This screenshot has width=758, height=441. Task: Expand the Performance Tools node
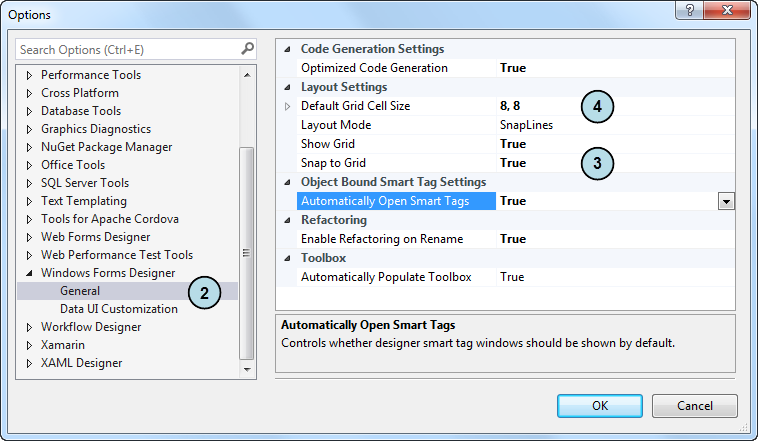tap(29, 75)
